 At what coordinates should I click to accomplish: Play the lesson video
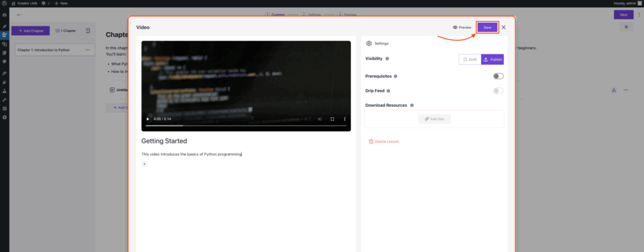(148, 119)
